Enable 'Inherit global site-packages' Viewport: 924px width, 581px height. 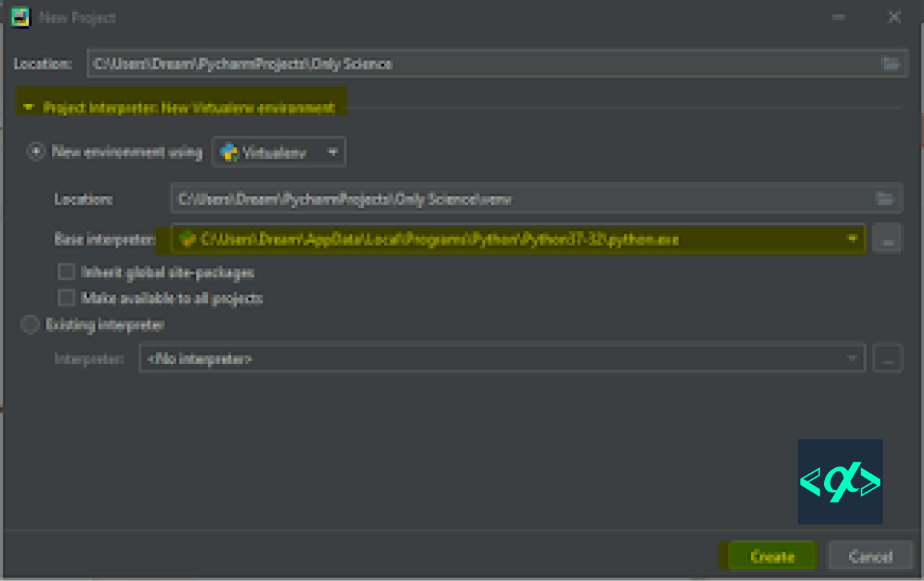click(66, 272)
